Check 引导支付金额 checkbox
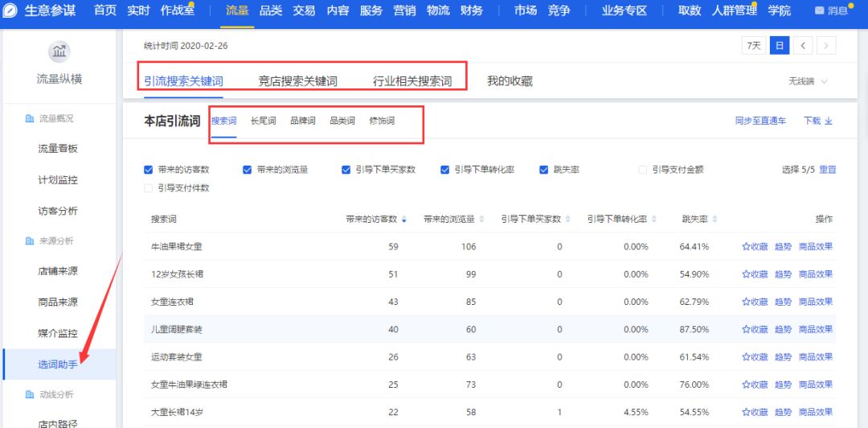The width and height of the screenshot is (868, 428). 643,170
